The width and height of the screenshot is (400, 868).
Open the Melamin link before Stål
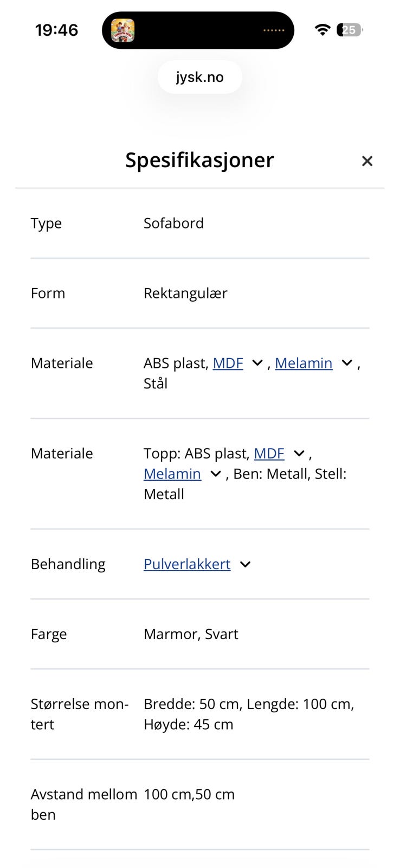pyautogui.click(x=304, y=363)
